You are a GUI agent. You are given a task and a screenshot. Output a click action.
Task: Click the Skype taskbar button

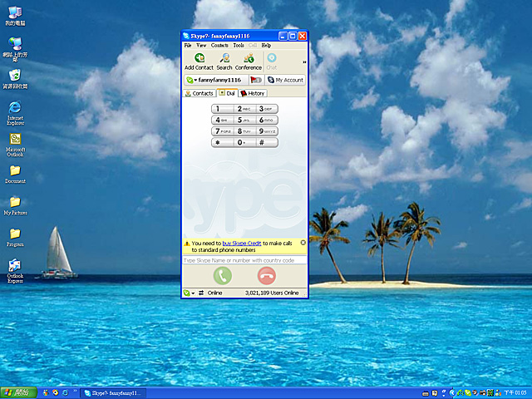click(x=114, y=393)
